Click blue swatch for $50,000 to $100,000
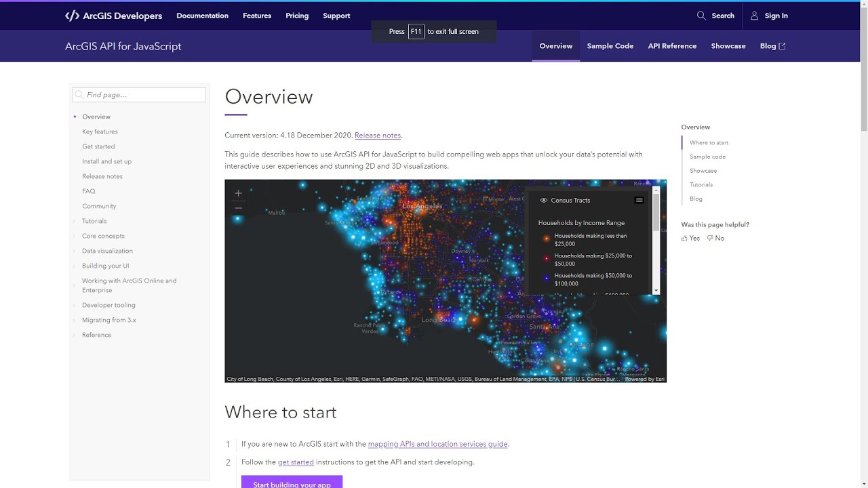Image resolution: width=868 pixels, height=488 pixels. point(546,279)
